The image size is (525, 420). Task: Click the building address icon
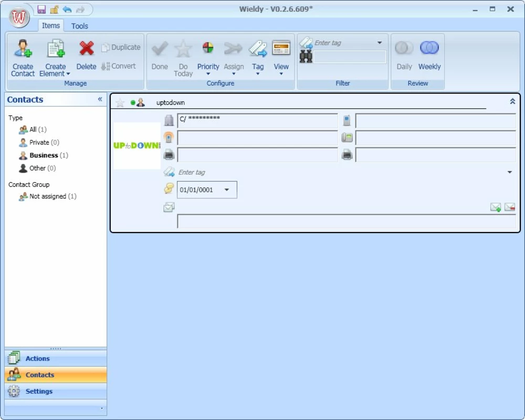click(x=169, y=120)
